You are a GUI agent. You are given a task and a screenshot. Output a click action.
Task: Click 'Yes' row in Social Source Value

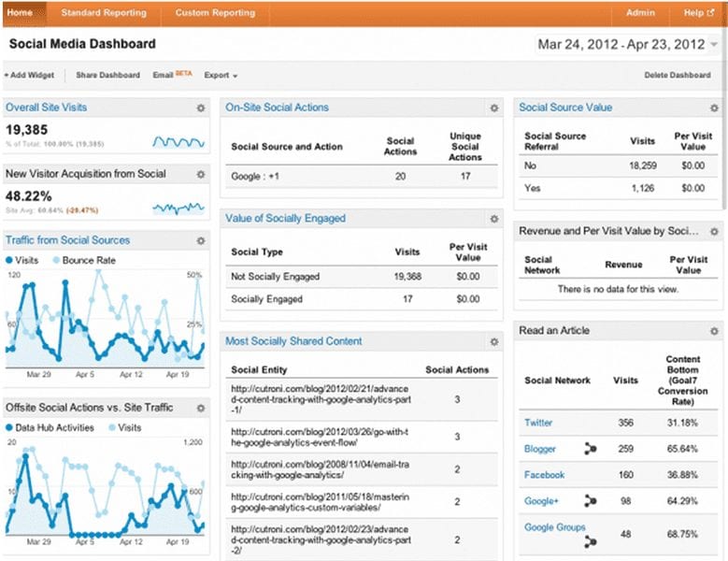[x=618, y=189]
